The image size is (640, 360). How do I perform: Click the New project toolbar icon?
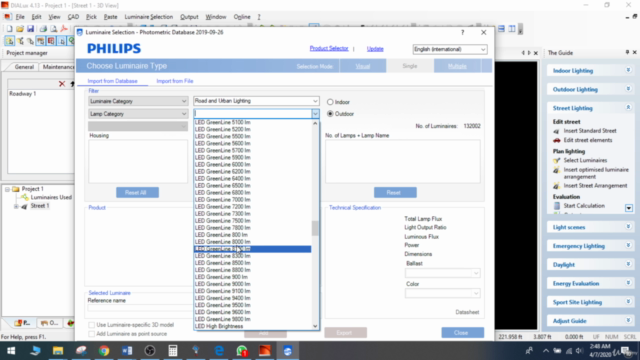point(9,29)
